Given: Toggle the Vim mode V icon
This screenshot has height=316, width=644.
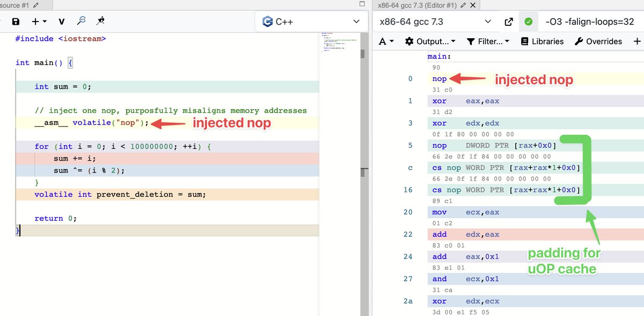Looking at the screenshot, I should point(62,21).
